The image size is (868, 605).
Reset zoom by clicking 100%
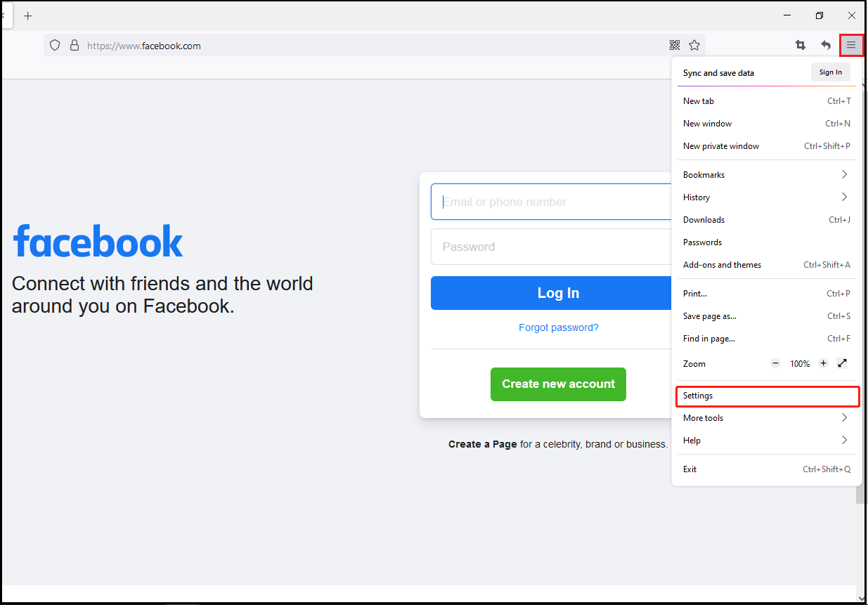(800, 364)
